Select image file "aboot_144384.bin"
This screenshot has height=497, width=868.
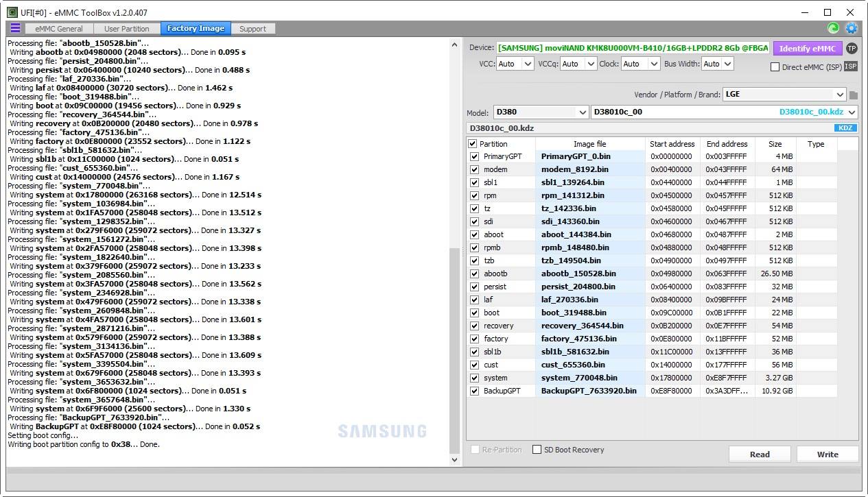tap(576, 234)
